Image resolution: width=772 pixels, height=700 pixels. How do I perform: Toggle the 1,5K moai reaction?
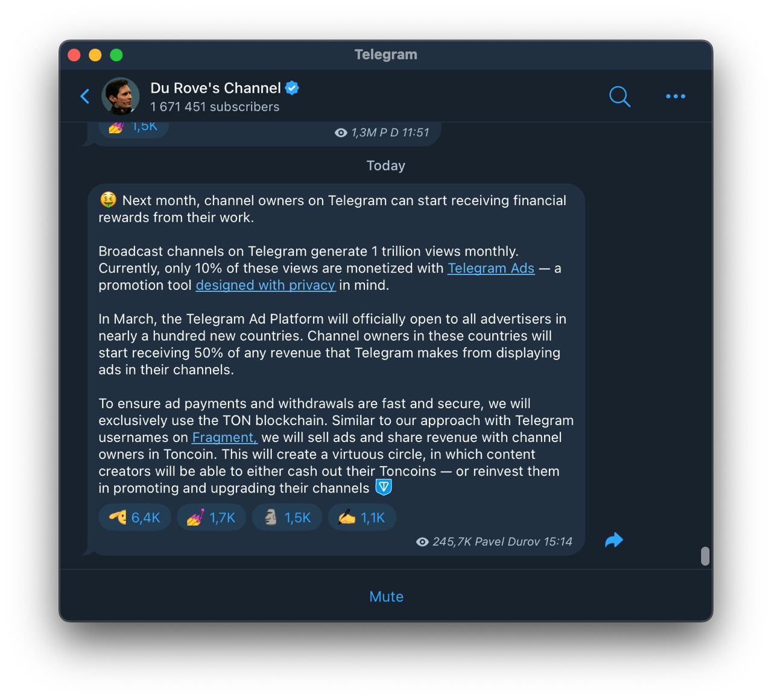pos(287,517)
